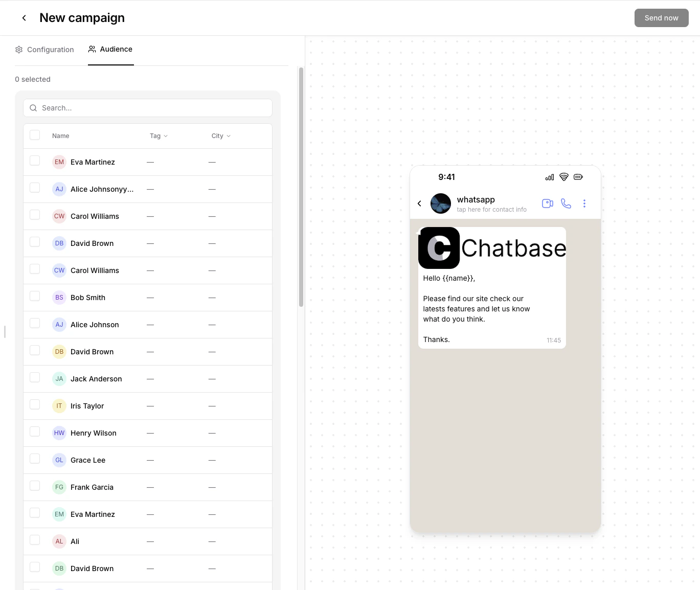Screen dimensions: 700x590
Task: Open the three-dot menu in phone preview
Action: click(x=584, y=203)
